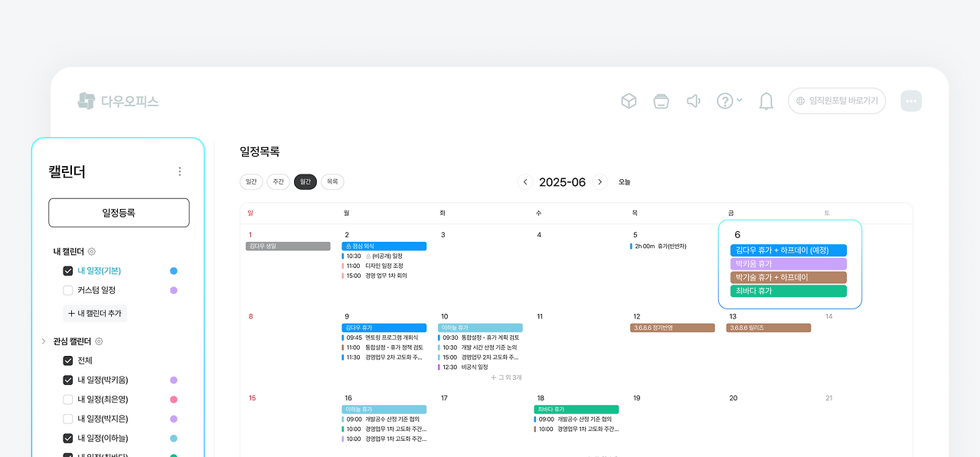The width and height of the screenshot is (980, 457).
Task: Open the help question mark icon
Action: tap(724, 101)
